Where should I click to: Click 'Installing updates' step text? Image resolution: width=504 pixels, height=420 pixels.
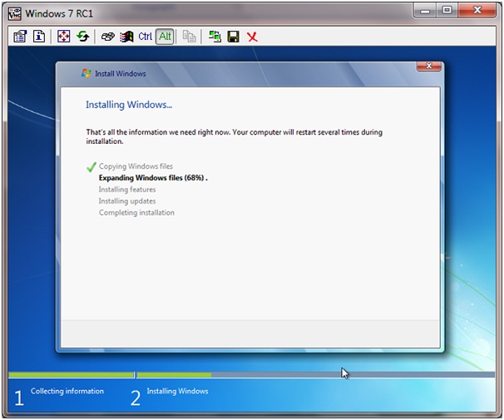click(127, 200)
